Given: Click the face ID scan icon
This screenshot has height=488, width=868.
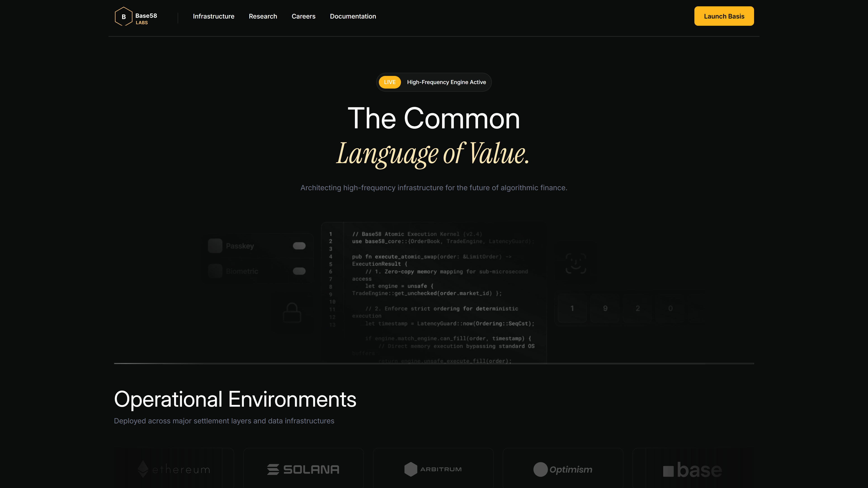Looking at the screenshot, I should tap(576, 263).
